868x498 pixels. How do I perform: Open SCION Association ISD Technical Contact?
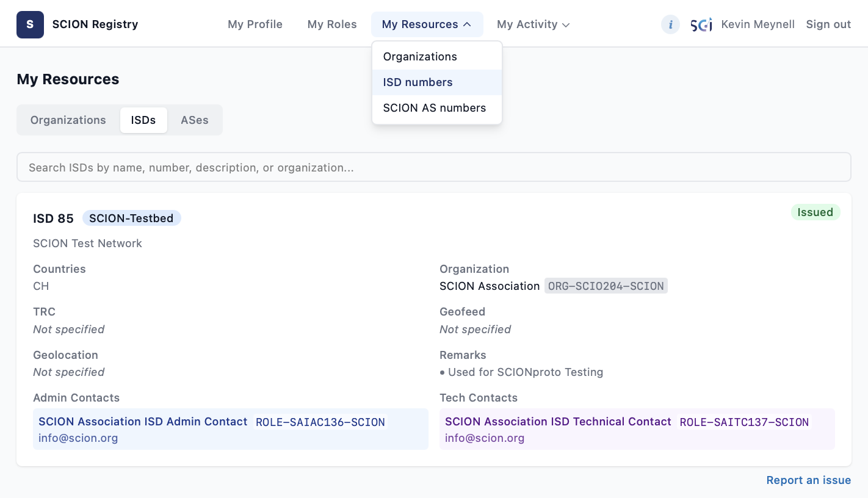click(x=558, y=422)
